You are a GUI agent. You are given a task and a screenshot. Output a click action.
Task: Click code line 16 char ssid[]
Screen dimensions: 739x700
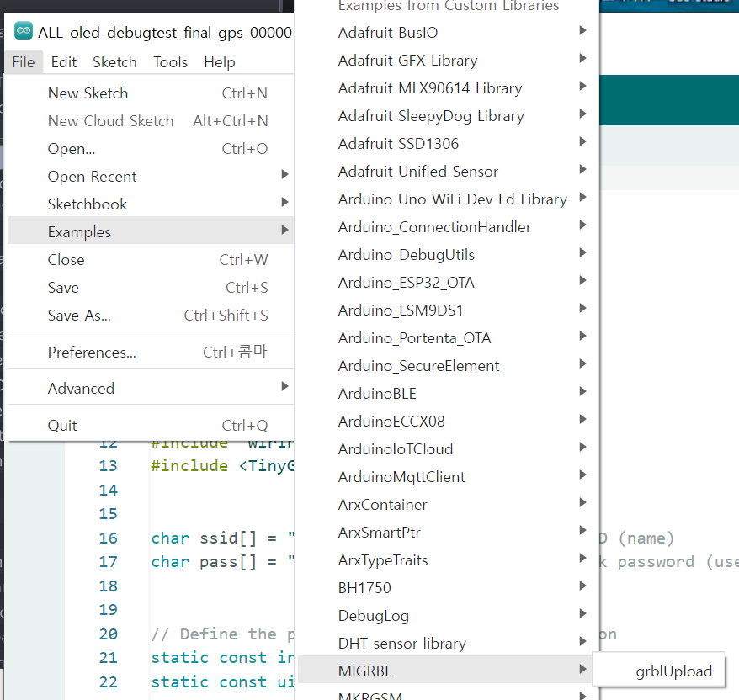pos(222,538)
